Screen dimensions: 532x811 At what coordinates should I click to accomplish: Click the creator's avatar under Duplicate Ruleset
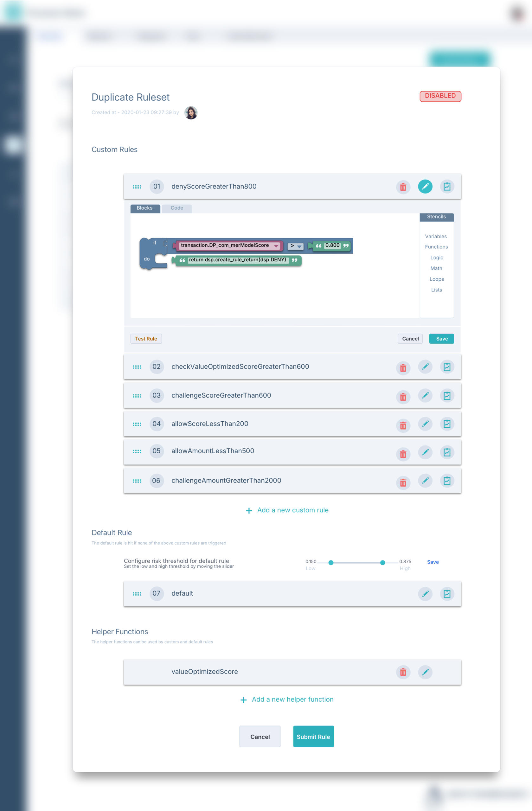pyautogui.click(x=190, y=113)
